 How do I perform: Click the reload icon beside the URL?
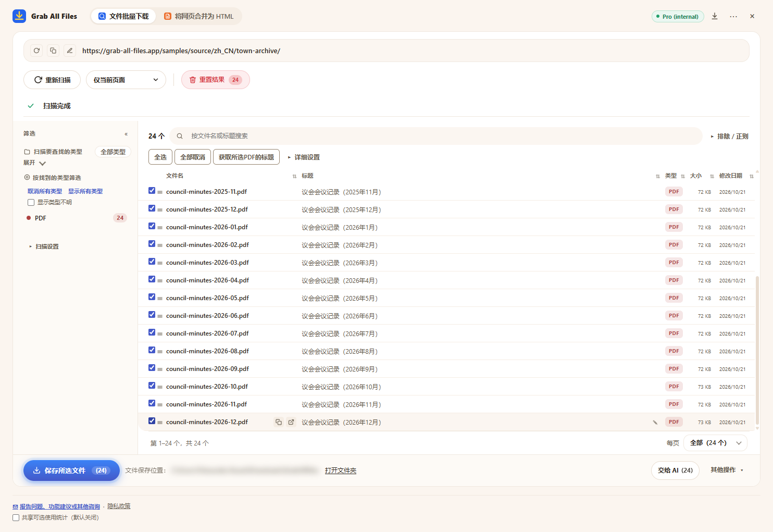point(36,51)
